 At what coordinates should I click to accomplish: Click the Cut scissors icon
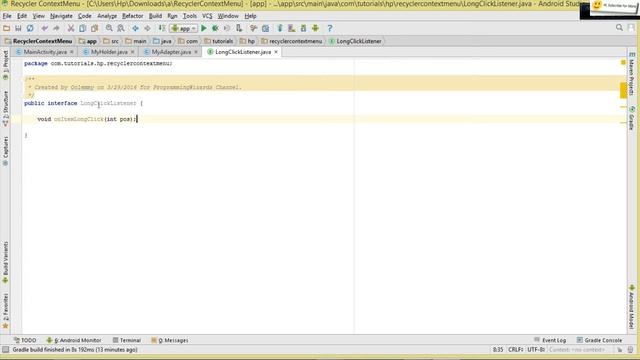tap(71, 28)
